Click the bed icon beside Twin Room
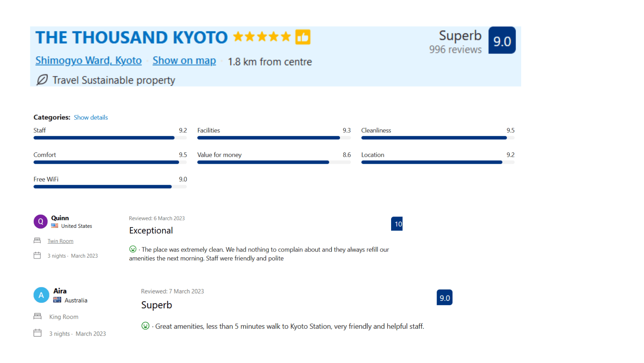Viewport: 644px width, 363px height. (x=37, y=240)
